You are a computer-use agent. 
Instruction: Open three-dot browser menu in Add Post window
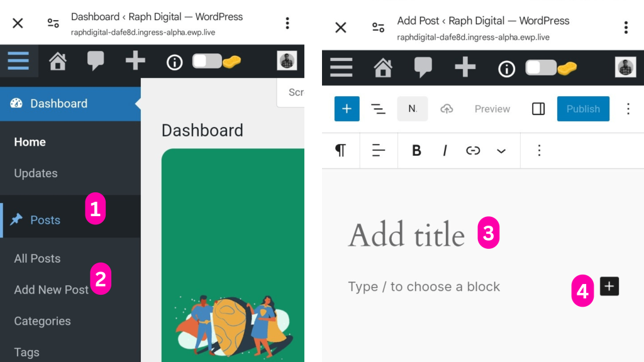coord(626,28)
